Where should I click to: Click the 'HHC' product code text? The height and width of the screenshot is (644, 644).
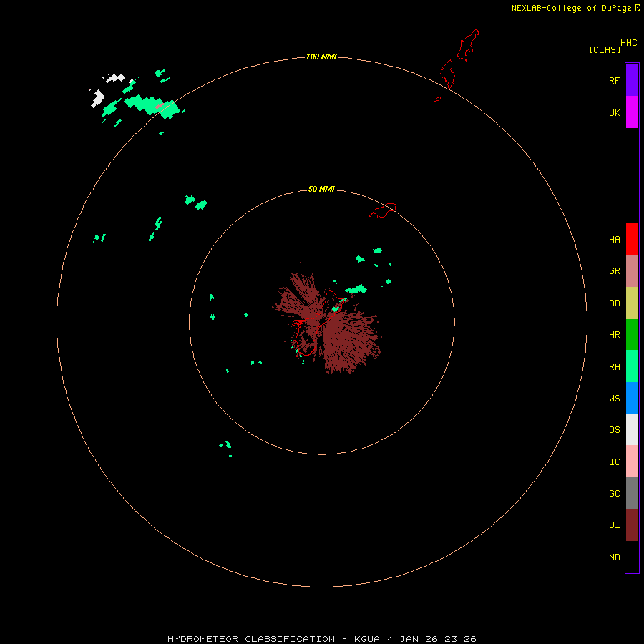[x=628, y=43]
